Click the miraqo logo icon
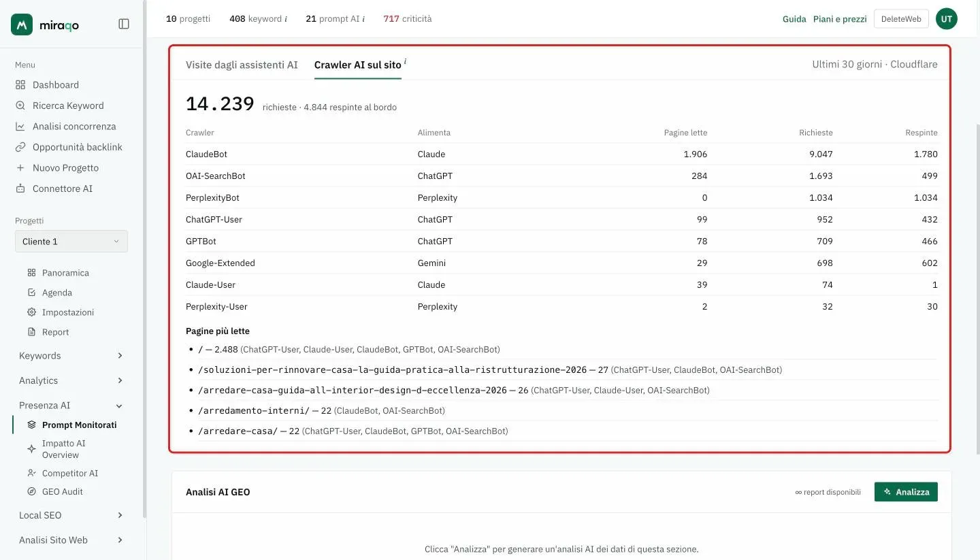980x560 pixels. tap(22, 24)
